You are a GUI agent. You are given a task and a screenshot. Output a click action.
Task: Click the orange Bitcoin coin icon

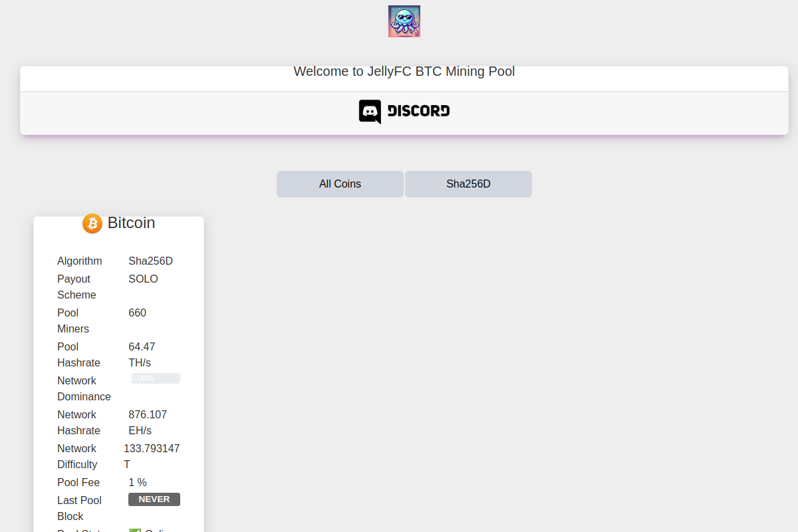click(92, 223)
